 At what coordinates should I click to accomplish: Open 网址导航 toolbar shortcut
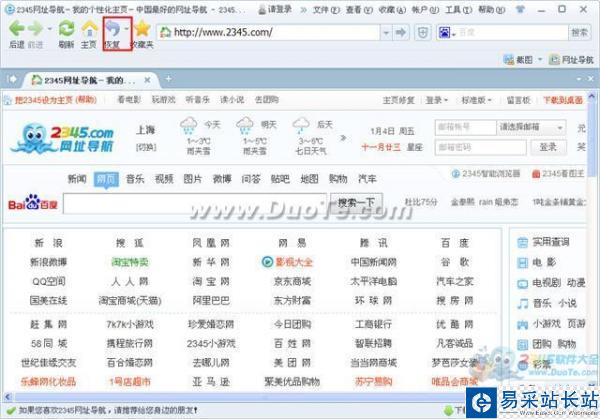[572, 60]
